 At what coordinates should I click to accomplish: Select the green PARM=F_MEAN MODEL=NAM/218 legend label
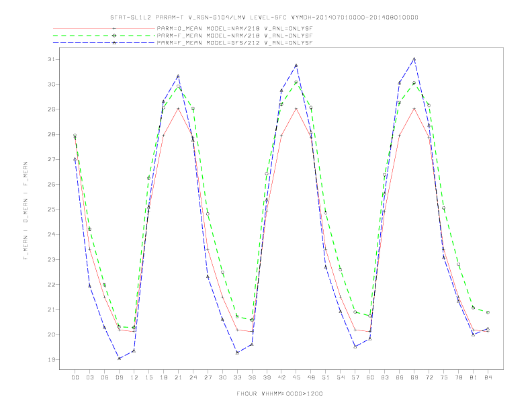point(234,36)
